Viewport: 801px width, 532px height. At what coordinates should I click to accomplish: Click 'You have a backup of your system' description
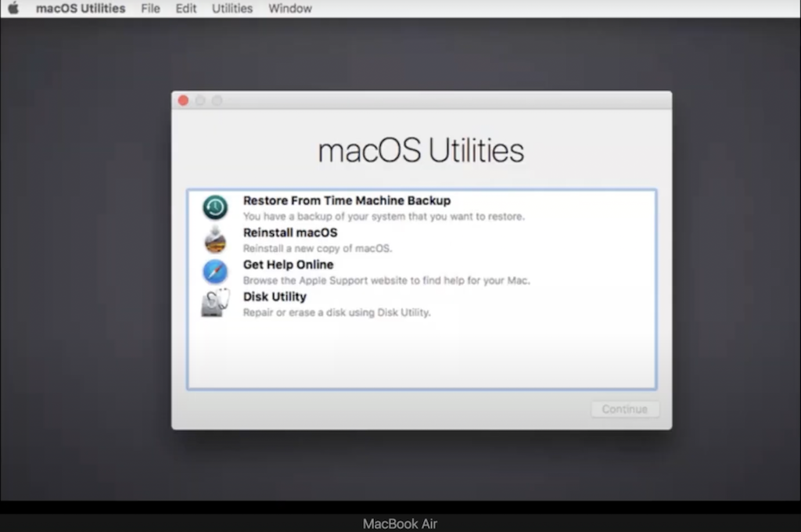click(383, 216)
